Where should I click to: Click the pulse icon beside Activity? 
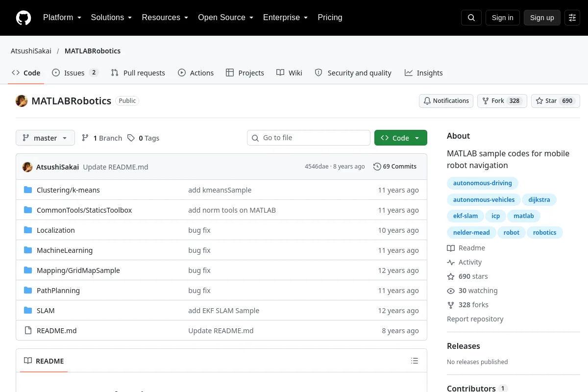[451, 262]
